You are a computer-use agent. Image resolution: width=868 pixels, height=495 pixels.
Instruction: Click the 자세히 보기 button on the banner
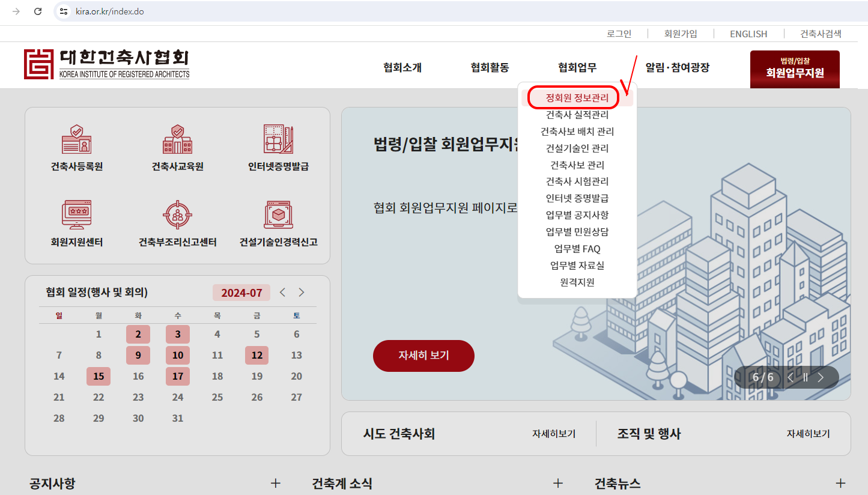coord(423,356)
